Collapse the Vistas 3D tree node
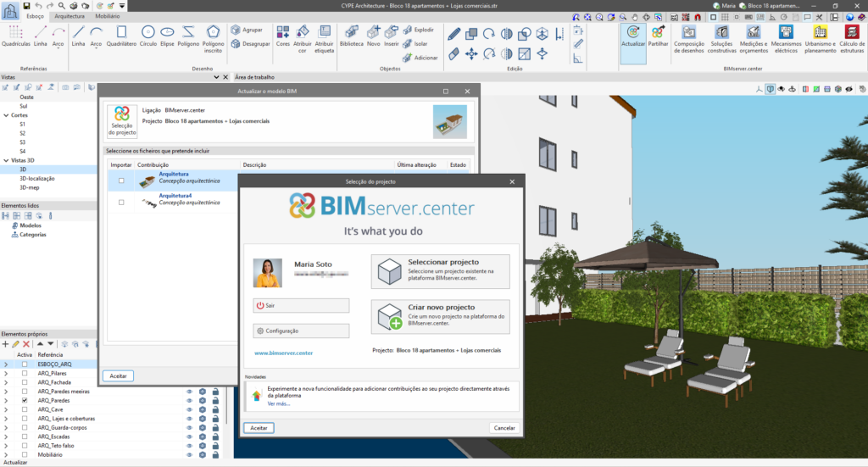 6,160
